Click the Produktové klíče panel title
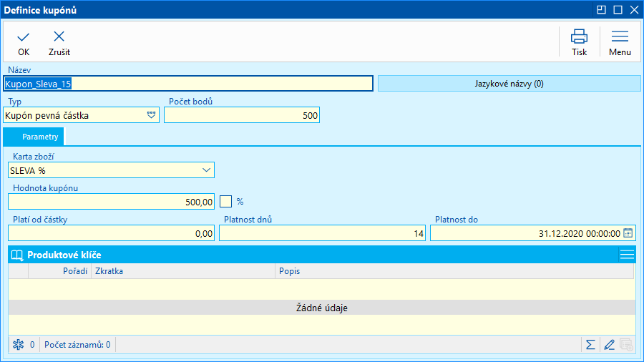 coord(64,255)
